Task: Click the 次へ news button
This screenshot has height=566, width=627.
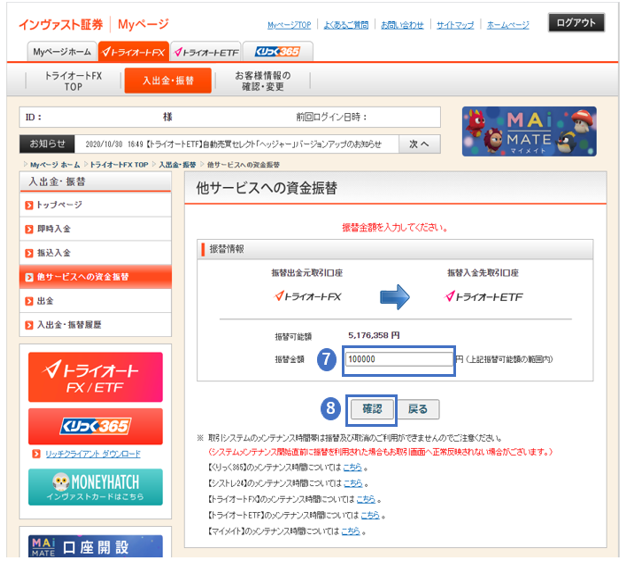Action: [x=419, y=144]
